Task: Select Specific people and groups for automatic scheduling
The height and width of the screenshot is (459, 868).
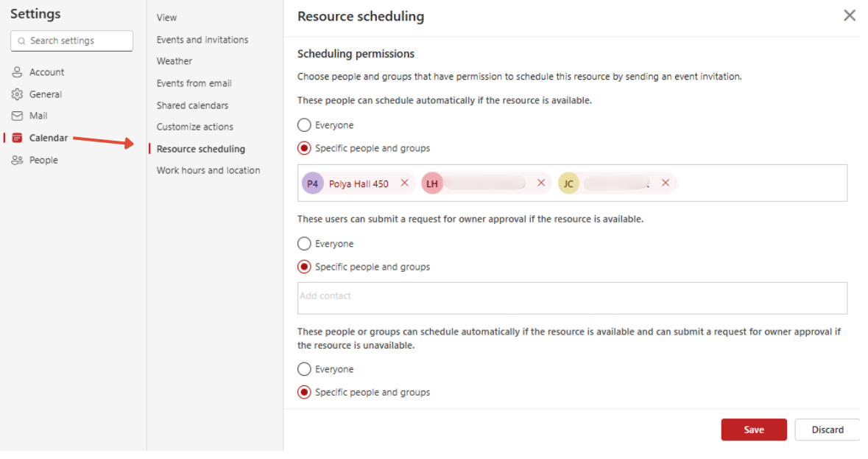Action: [304, 148]
